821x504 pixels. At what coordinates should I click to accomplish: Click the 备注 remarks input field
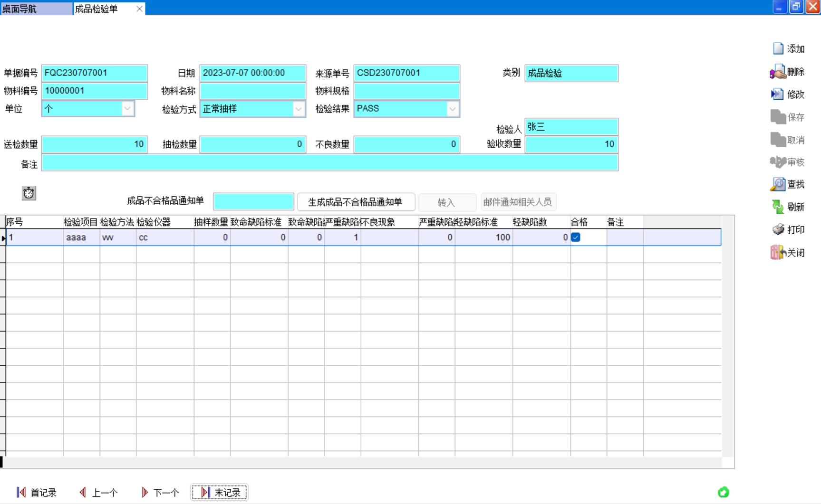point(329,163)
